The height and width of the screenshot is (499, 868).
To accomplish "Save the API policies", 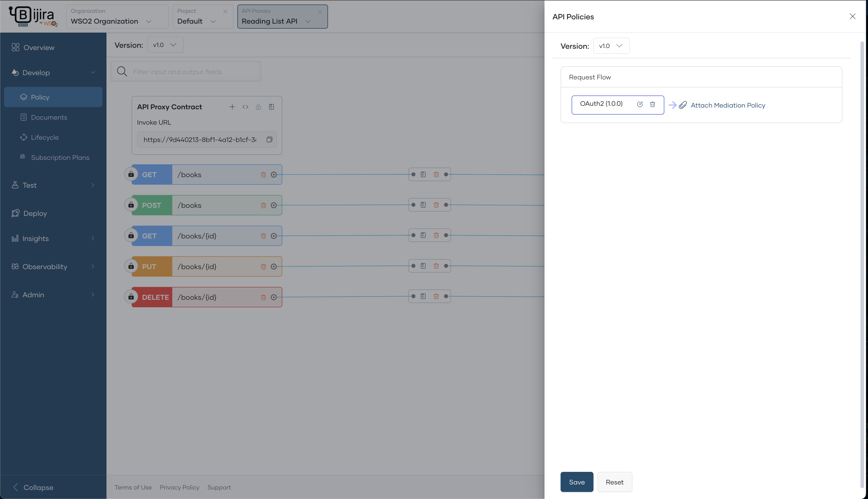I will coord(576,482).
